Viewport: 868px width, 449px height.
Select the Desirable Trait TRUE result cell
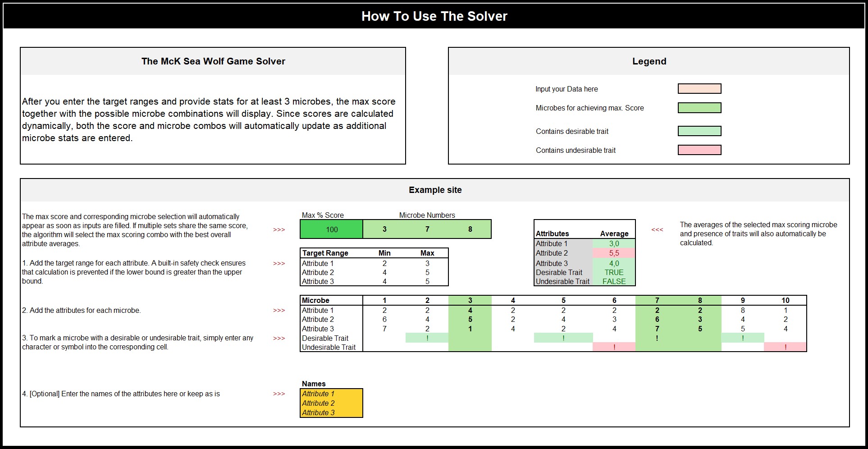[x=614, y=272]
